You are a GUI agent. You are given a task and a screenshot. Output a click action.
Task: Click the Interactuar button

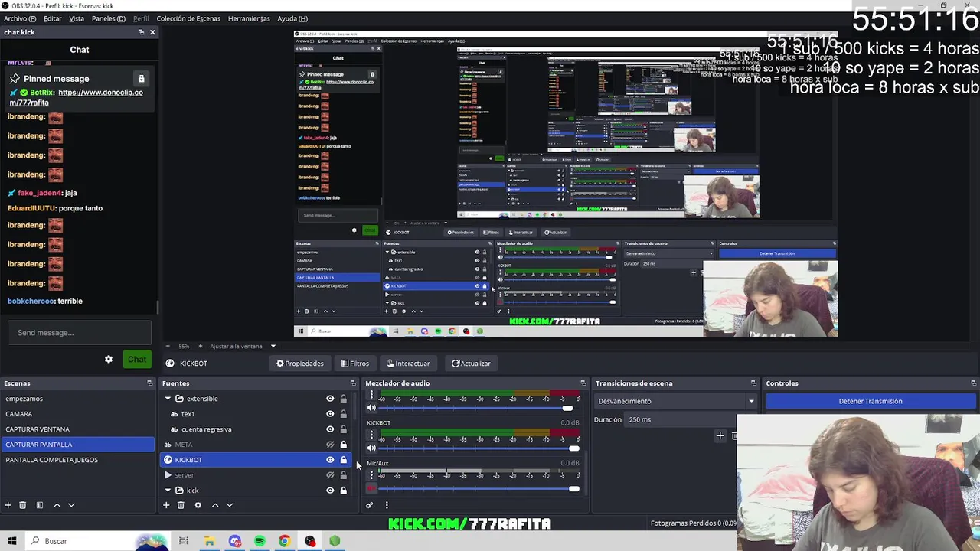pos(409,364)
